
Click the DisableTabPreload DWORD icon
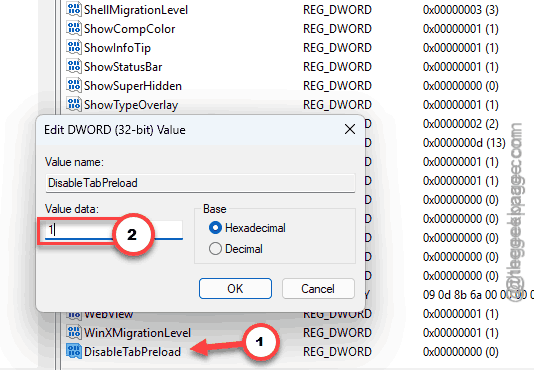[74, 351]
